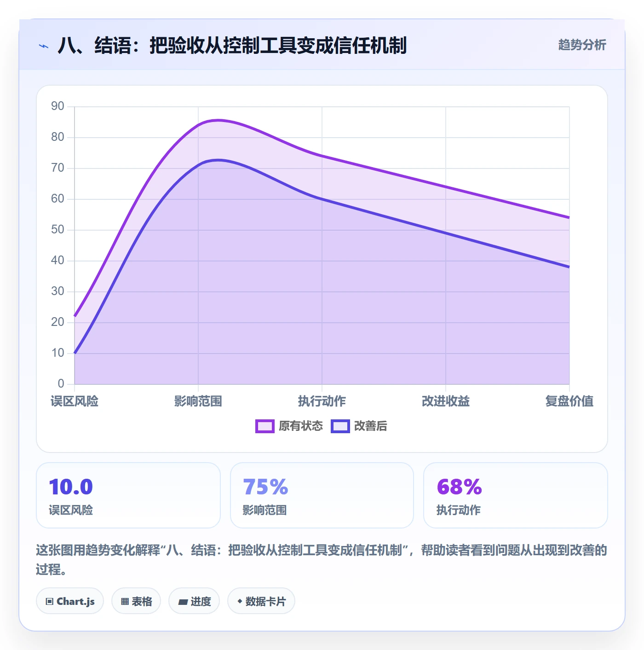Click the 改善后 legend label
The width and height of the screenshot is (644, 650).
click(371, 426)
